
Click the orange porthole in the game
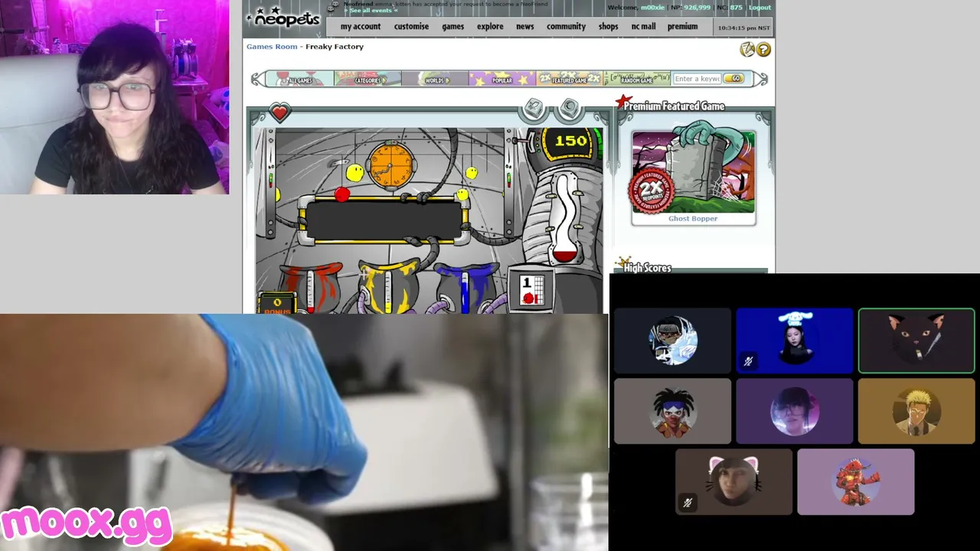pos(391,165)
